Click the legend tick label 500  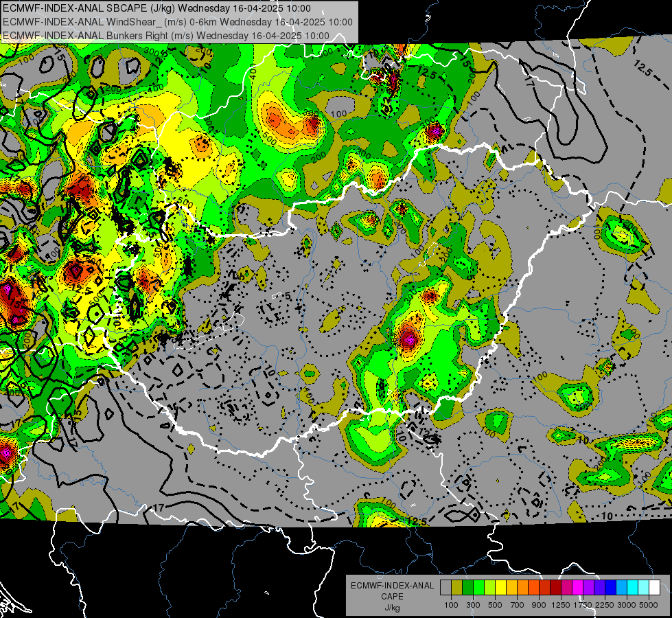click(495, 605)
